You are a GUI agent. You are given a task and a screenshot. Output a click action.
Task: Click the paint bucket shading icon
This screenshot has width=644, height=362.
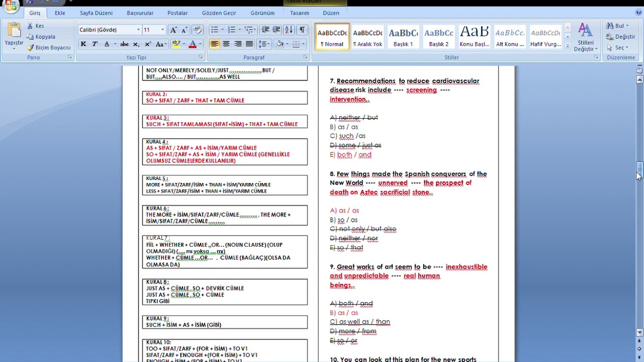(x=280, y=44)
